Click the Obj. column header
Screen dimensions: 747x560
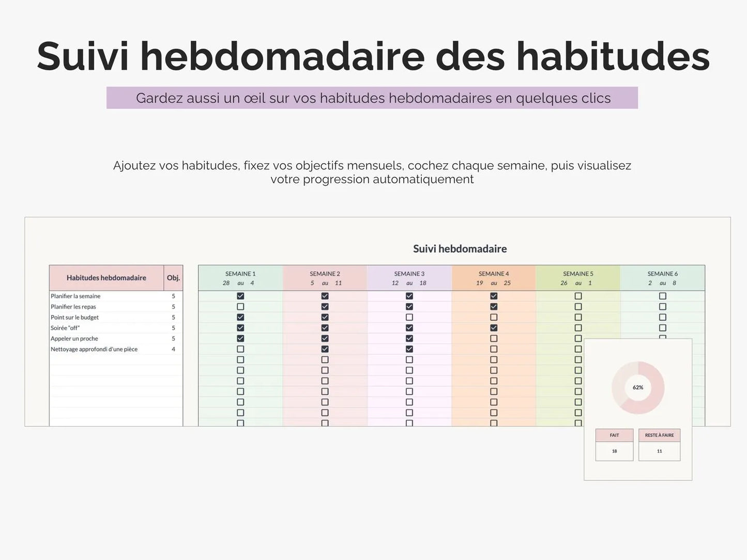click(173, 278)
